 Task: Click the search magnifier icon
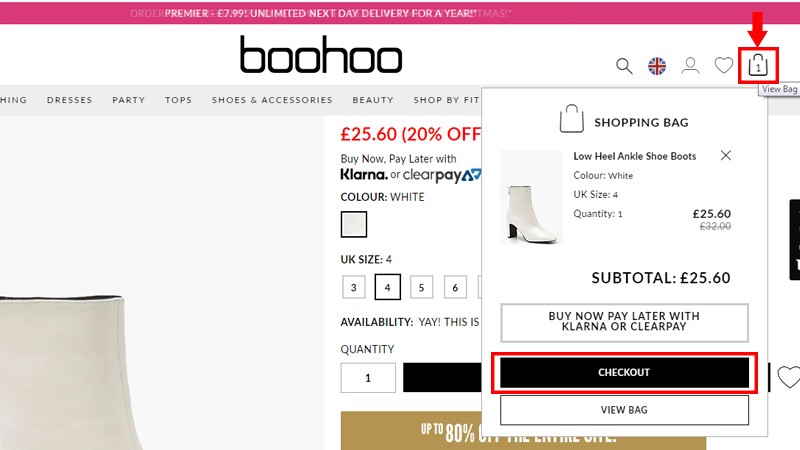[x=624, y=66]
